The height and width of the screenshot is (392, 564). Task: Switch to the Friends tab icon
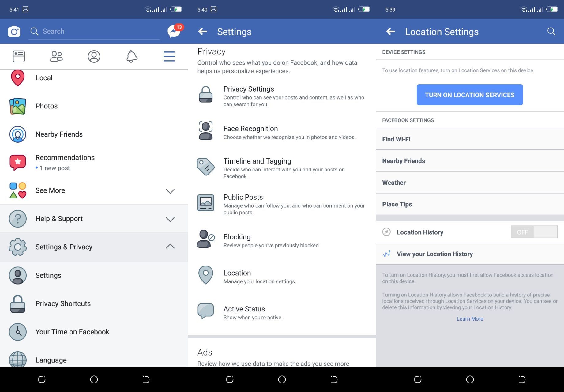point(56,56)
